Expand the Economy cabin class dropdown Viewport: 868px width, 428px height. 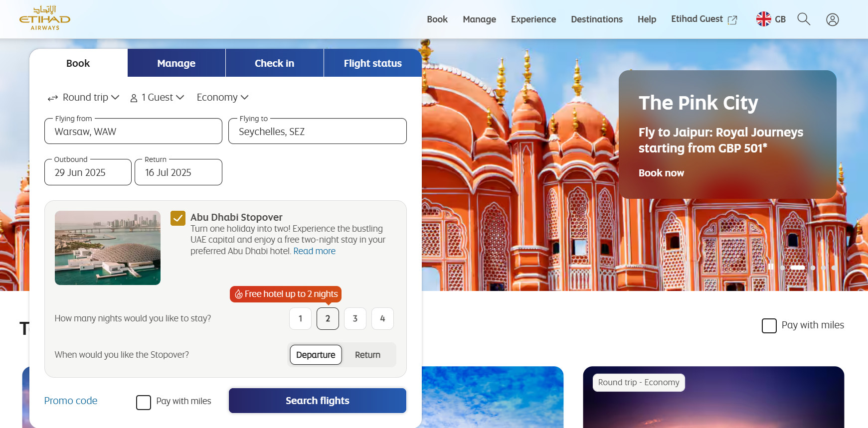coord(222,98)
